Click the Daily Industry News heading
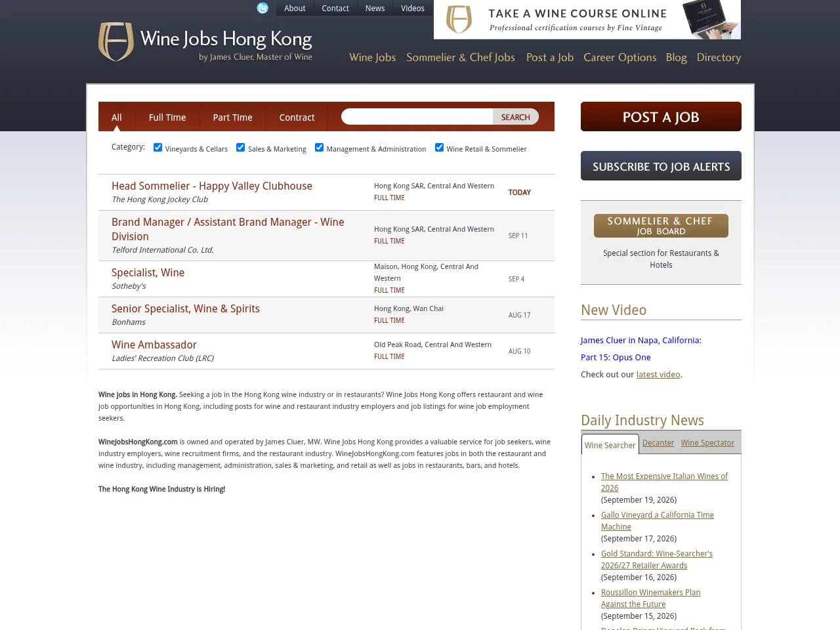This screenshot has height=630, width=840. pos(642,421)
